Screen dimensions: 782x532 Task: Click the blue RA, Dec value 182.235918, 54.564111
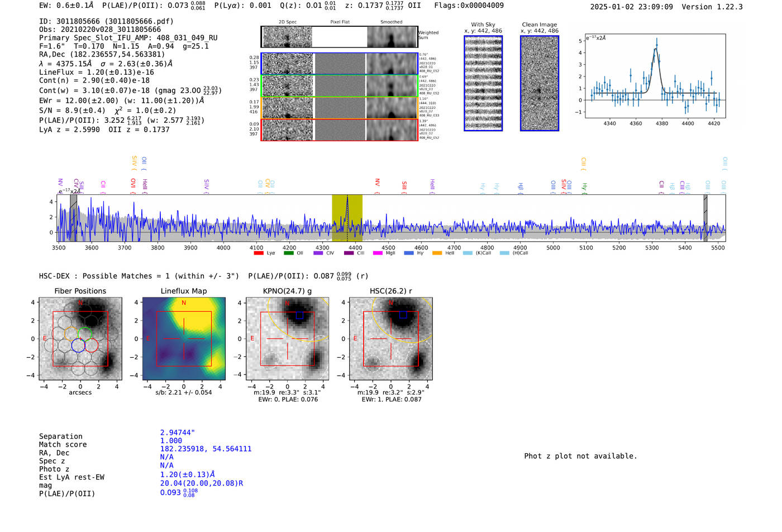(x=206, y=449)
